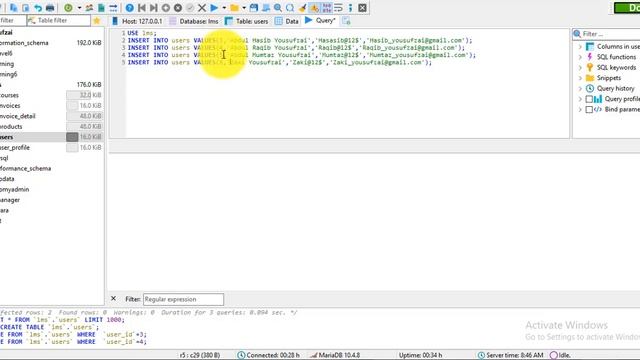Switch to the Database: lms tab
Viewport: 640px width, 360px height.
pos(194,21)
